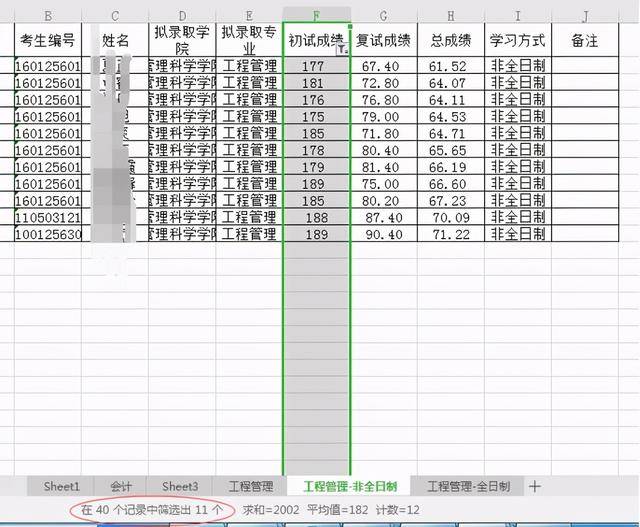Viewport: 640px width, 527px height.
Task: Select the 复试成绩 cell 80.40
Action: (384, 149)
